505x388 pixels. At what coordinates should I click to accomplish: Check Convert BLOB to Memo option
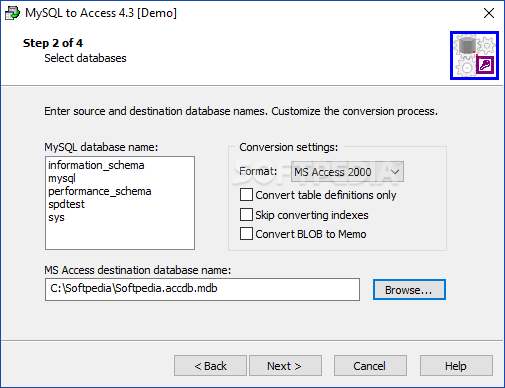[246, 234]
